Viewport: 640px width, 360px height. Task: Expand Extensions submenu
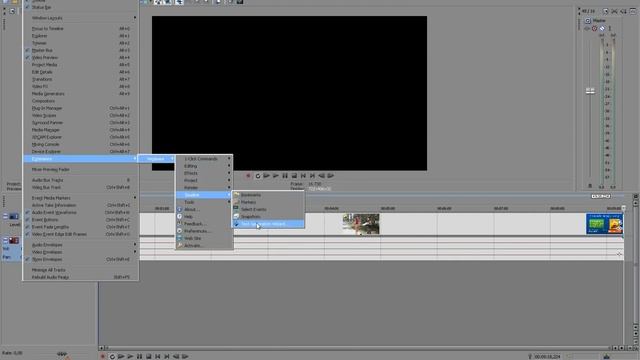coord(81,159)
